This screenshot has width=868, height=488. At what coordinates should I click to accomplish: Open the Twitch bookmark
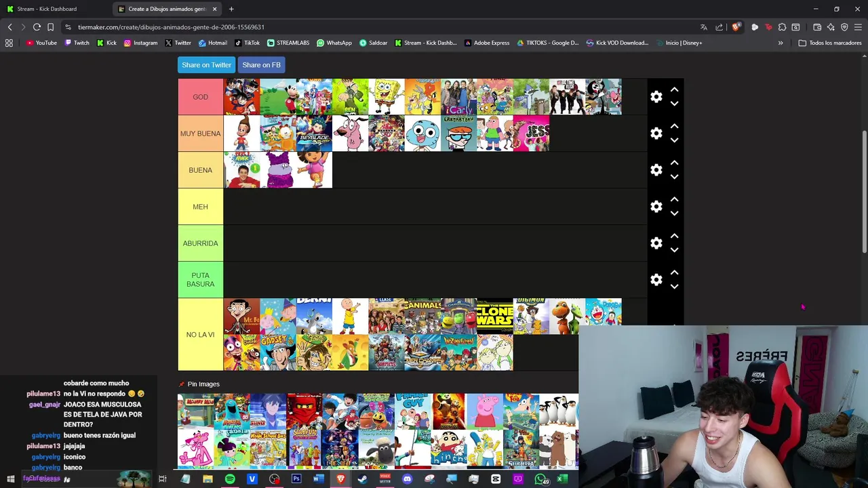click(x=77, y=43)
